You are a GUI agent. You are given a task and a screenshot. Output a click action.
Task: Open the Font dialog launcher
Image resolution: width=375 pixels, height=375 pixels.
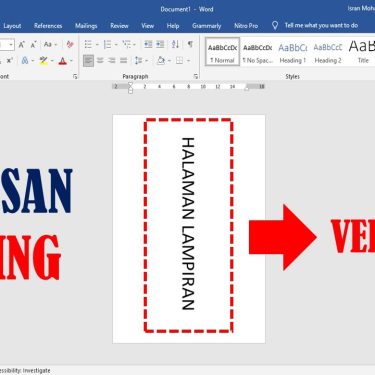point(75,77)
